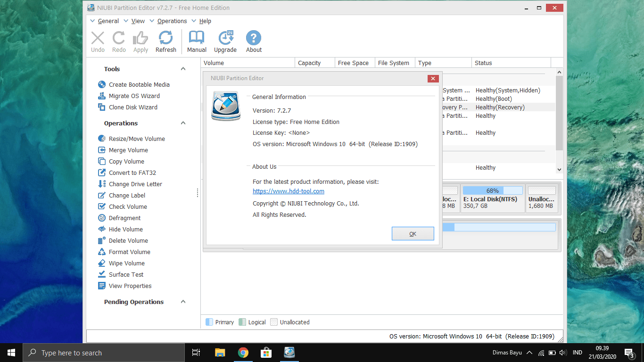Image resolution: width=644 pixels, height=362 pixels.
Task: Select Delete Volume operation
Action: (127, 240)
